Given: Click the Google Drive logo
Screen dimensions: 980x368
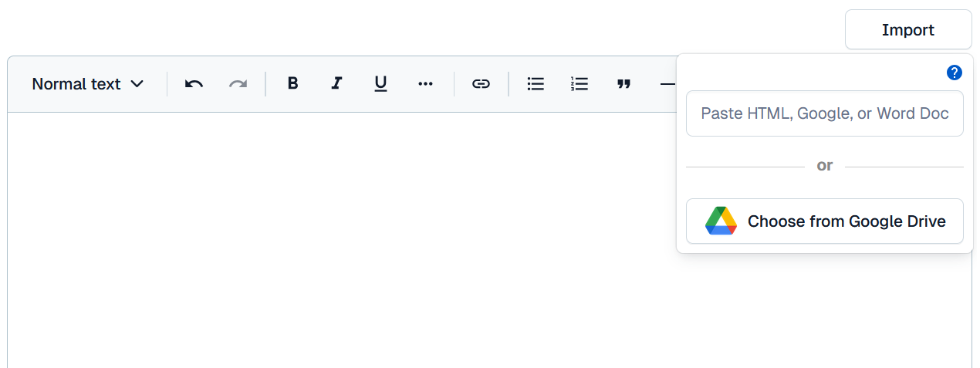Looking at the screenshot, I should (721, 221).
